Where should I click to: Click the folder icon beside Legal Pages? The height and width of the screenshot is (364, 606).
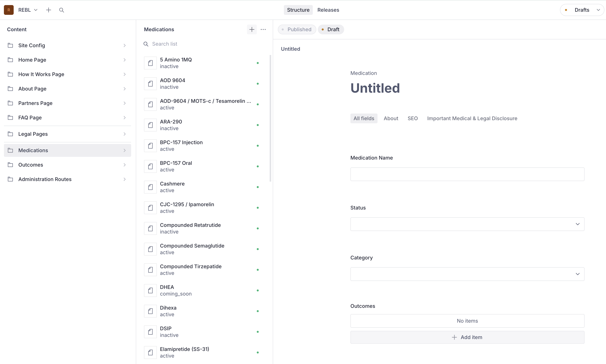(10, 134)
